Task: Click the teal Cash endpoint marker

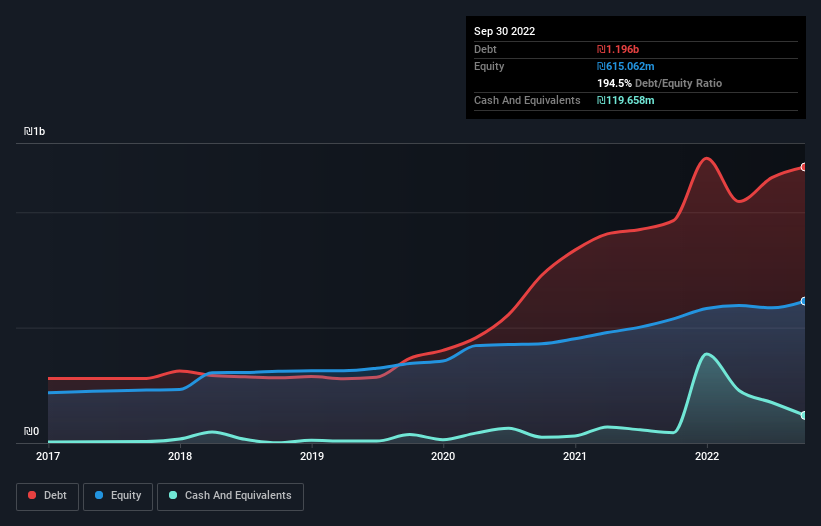Action: pos(804,415)
